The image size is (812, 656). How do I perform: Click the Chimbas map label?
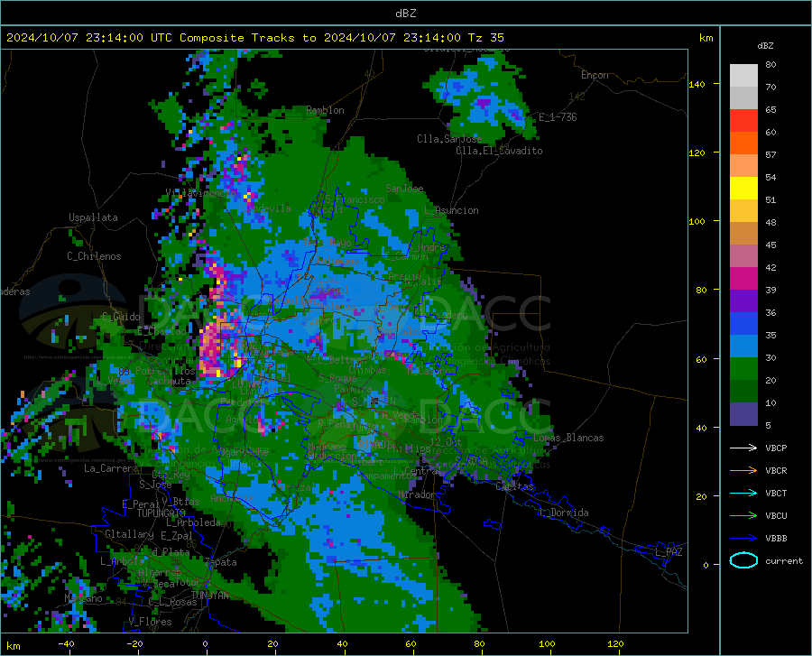point(367,370)
